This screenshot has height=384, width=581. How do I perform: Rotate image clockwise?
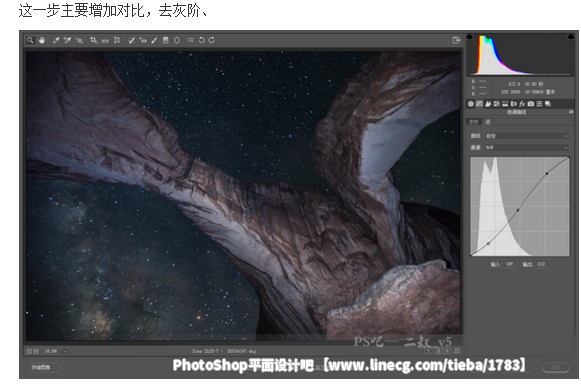212,40
